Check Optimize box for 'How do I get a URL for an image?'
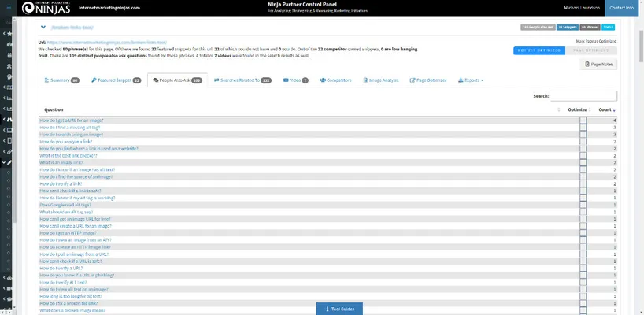The width and height of the screenshot is (644, 315). tap(583, 120)
